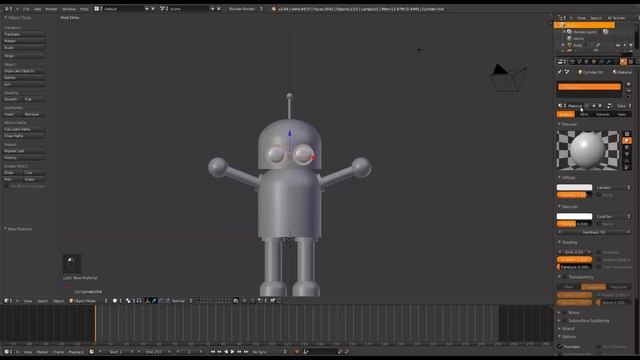Enable the Tangent Shading checkbox
Image resolution: width=640 pixels, height=360 pixels.
click(x=599, y=260)
